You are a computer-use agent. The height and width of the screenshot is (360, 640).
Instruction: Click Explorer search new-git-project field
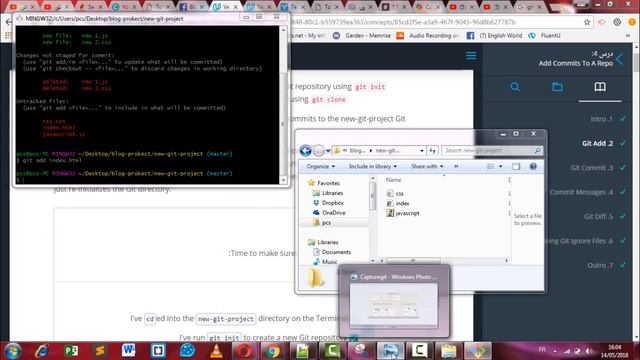tap(492, 151)
